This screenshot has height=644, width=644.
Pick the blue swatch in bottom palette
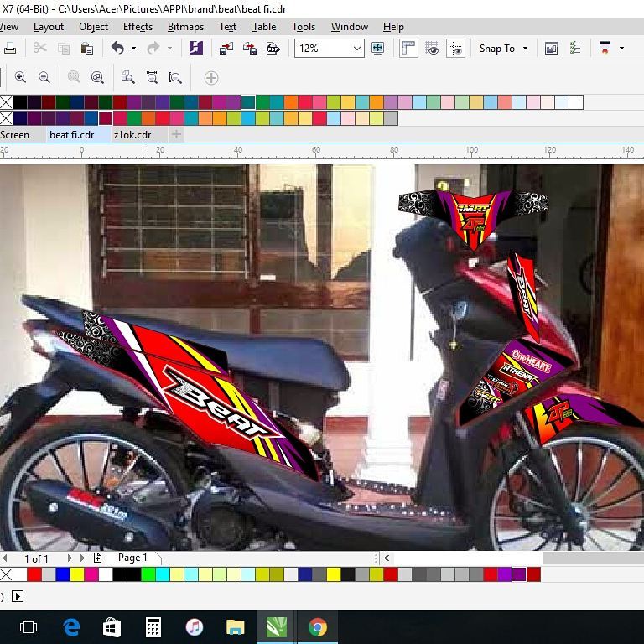click(x=62, y=574)
